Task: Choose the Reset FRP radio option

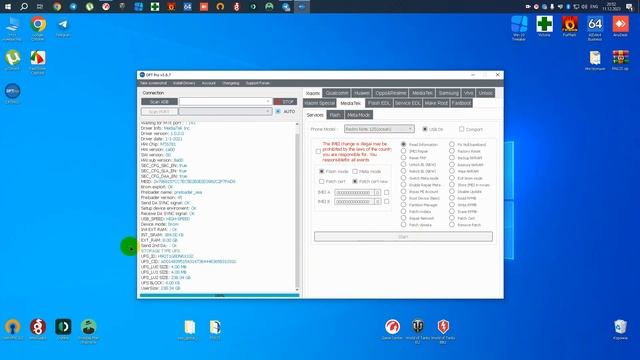Action: (x=403, y=158)
